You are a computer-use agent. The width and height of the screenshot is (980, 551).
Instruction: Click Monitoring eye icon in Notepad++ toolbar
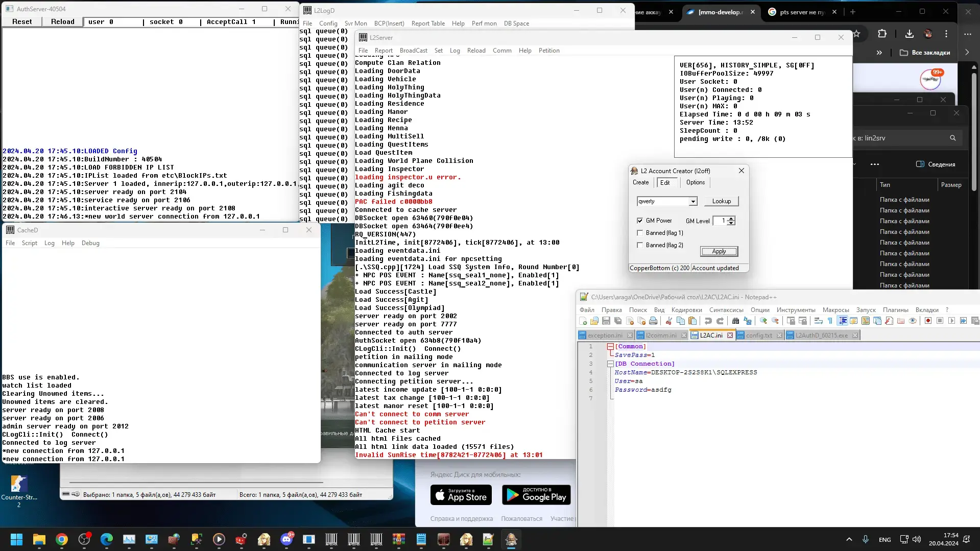point(913,321)
